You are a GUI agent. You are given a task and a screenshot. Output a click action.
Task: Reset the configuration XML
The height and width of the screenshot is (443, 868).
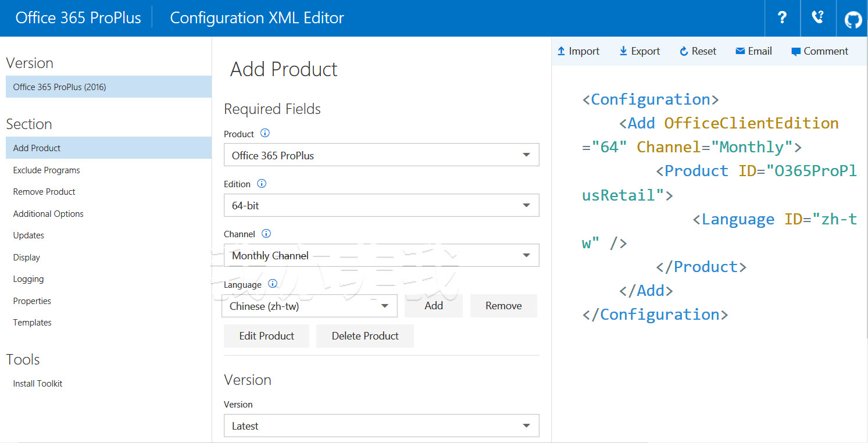(x=698, y=51)
